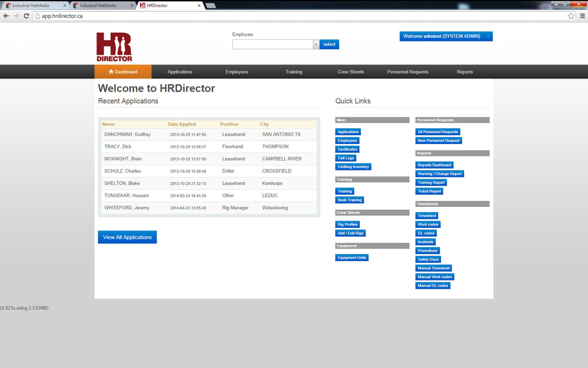Click the browser back arrow

tap(6, 16)
